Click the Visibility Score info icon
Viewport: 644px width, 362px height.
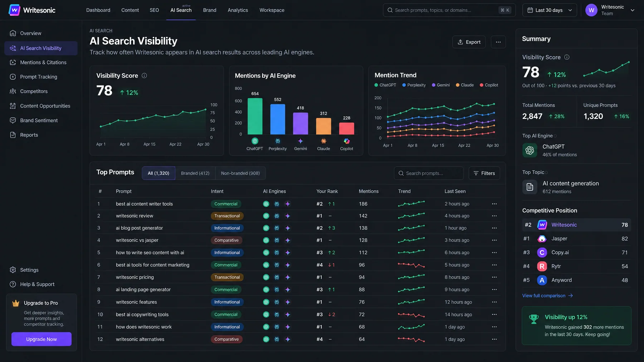pyautogui.click(x=144, y=75)
